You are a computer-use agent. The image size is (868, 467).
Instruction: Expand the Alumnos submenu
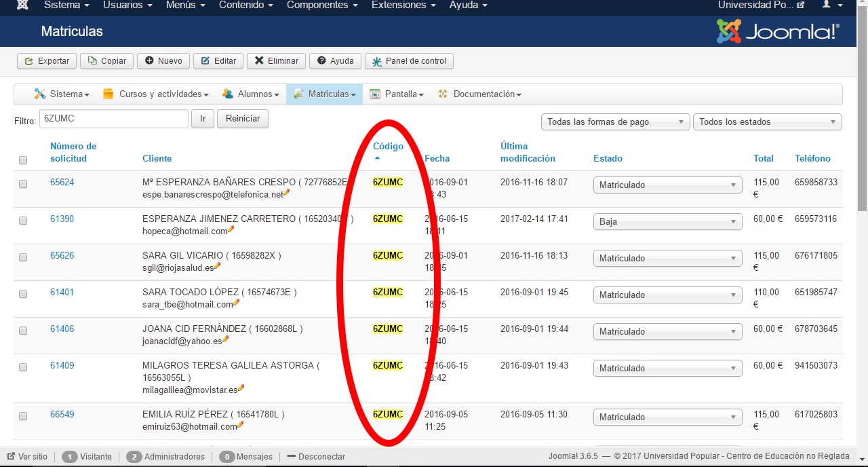250,94
